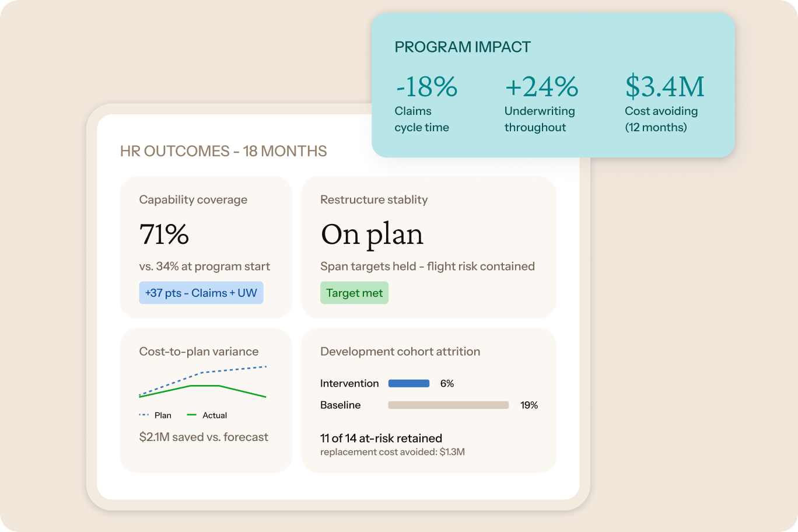The image size is (798, 532).
Task: Click the +24% Underwriting throughout metric
Action: pos(541,103)
